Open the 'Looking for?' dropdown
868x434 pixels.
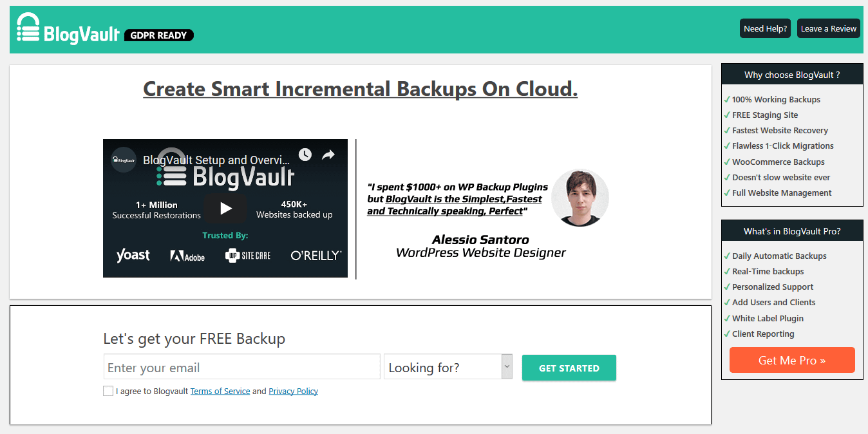pyautogui.click(x=442, y=367)
